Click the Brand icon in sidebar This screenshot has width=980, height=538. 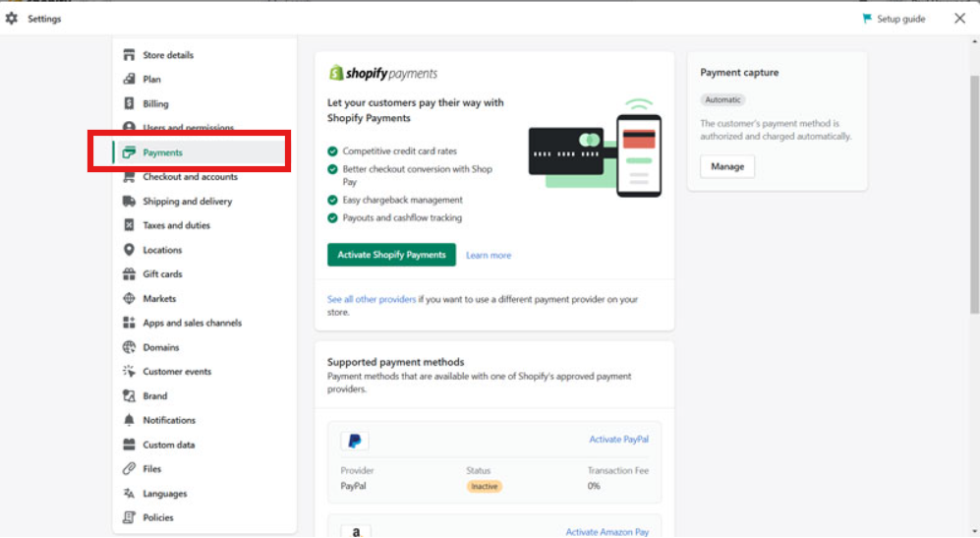(129, 395)
